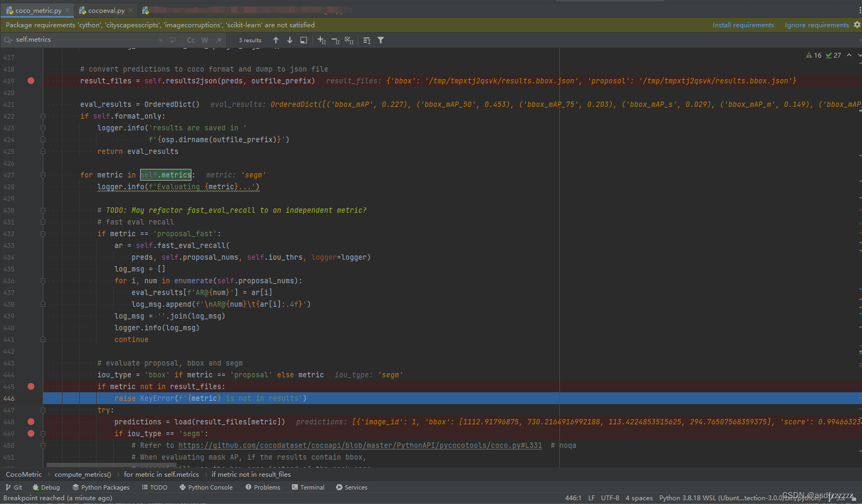Click line number 446 in gutter
Screen dimensions: 862x504
9,398
